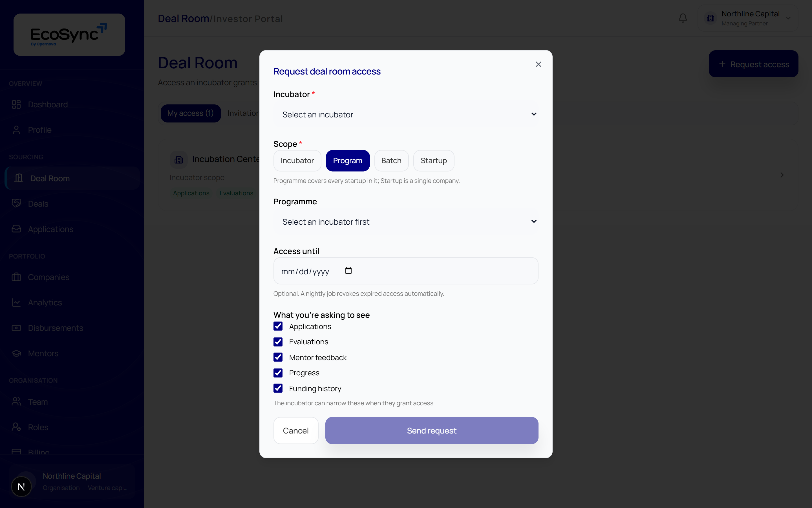The image size is (812, 508).
Task: Expand the Incubation Centre card chevron
Action: point(782,175)
